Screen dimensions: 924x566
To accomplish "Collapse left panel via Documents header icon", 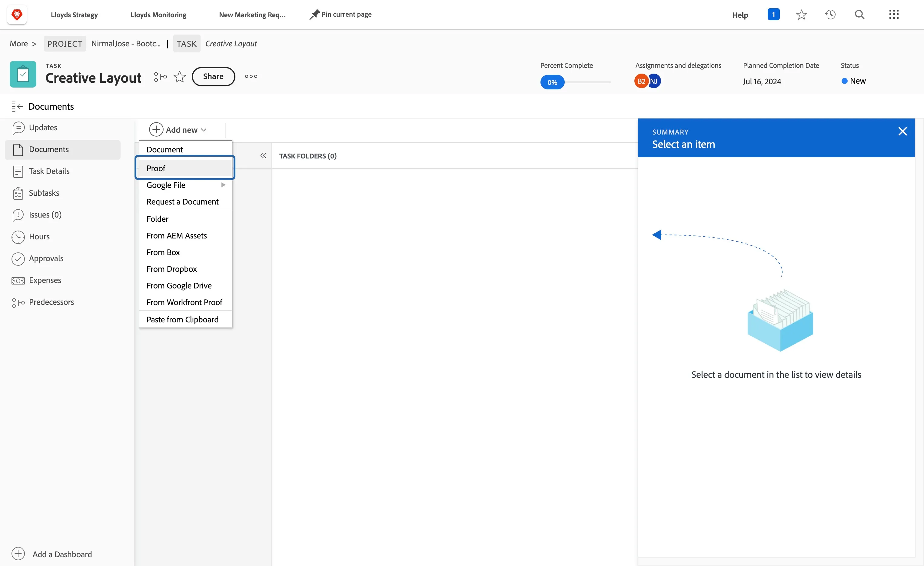I will click(x=17, y=107).
